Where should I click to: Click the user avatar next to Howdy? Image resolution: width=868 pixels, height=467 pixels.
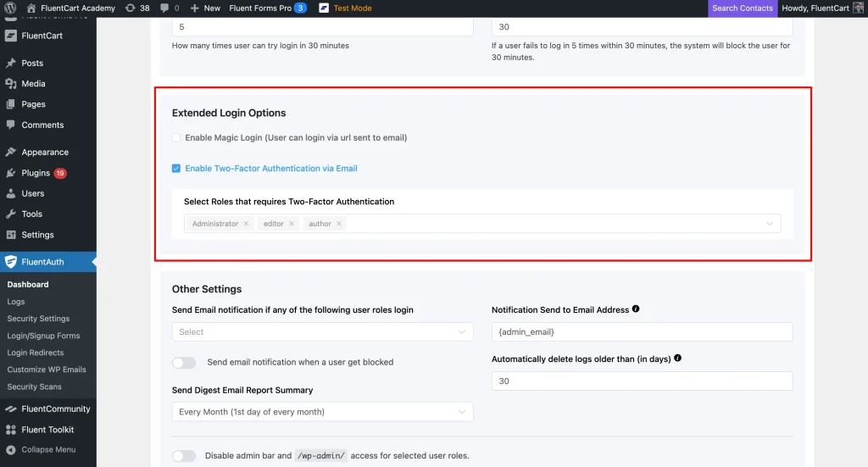pyautogui.click(x=858, y=8)
